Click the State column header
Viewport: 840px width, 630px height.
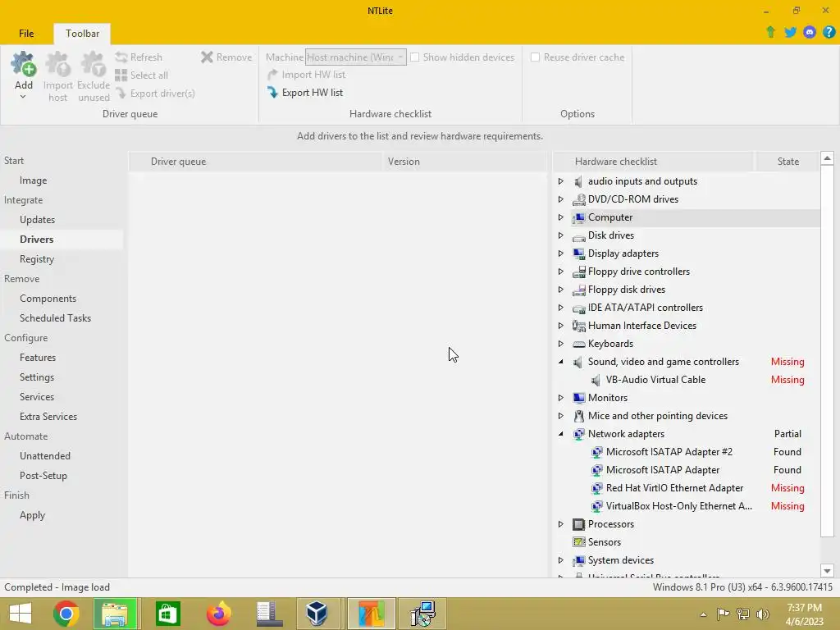(787, 162)
